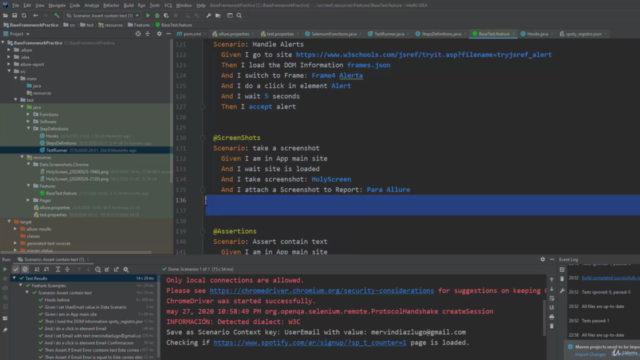Click 'frames.json' reference in editor line 123
The image size is (640, 360).
tap(369, 65)
